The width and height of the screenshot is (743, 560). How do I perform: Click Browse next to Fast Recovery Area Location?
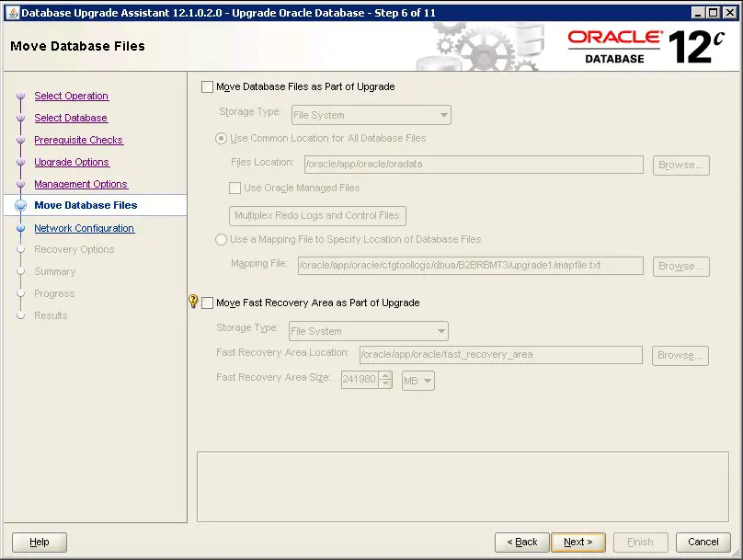coord(680,356)
